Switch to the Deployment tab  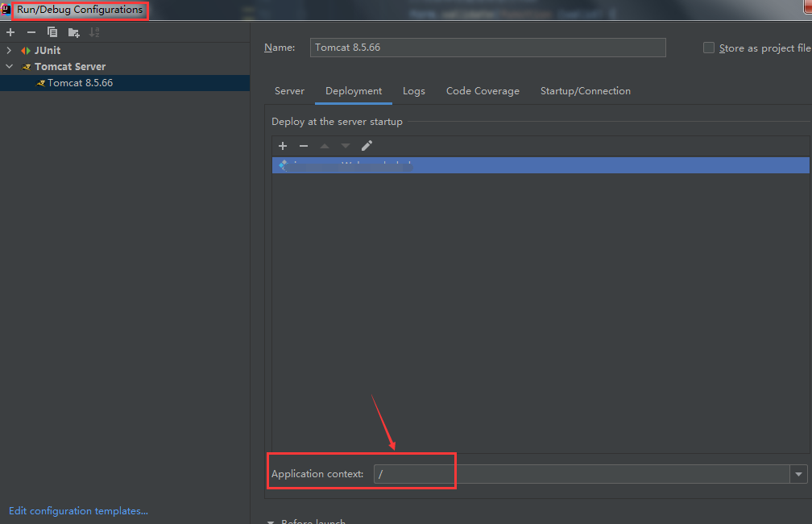pos(354,91)
